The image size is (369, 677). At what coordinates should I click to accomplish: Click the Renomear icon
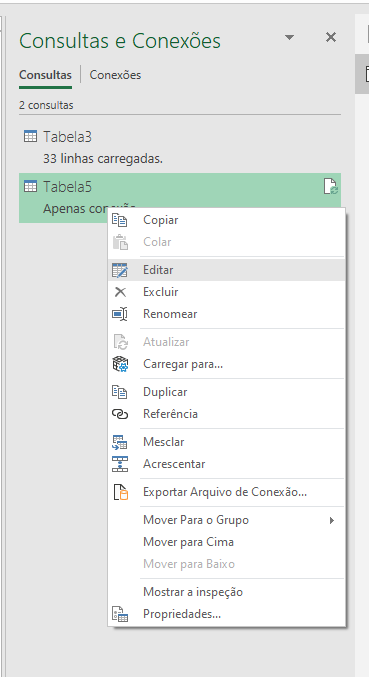pyautogui.click(x=120, y=314)
